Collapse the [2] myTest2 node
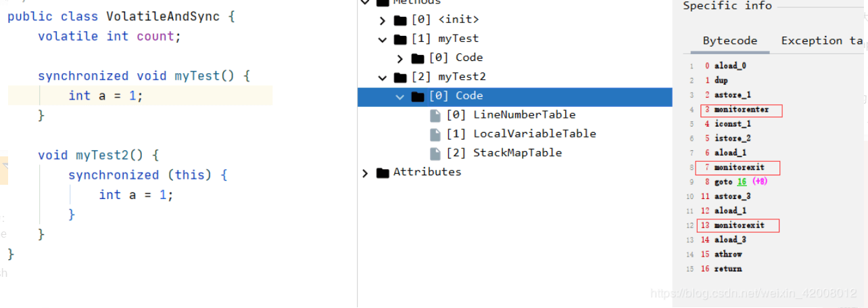Image resolution: width=868 pixels, height=308 pixels. [383, 77]
